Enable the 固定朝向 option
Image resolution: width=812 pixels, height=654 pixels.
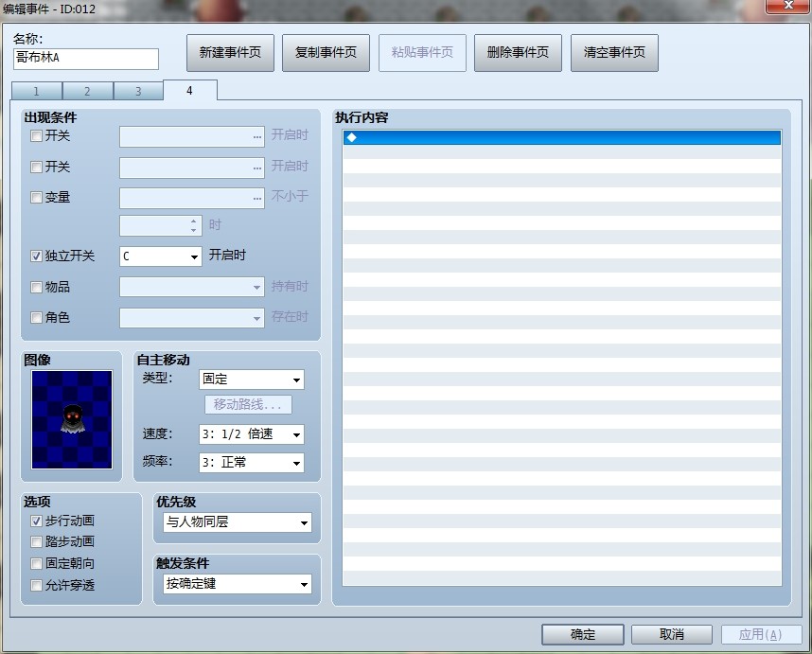[x=36, y=563]
